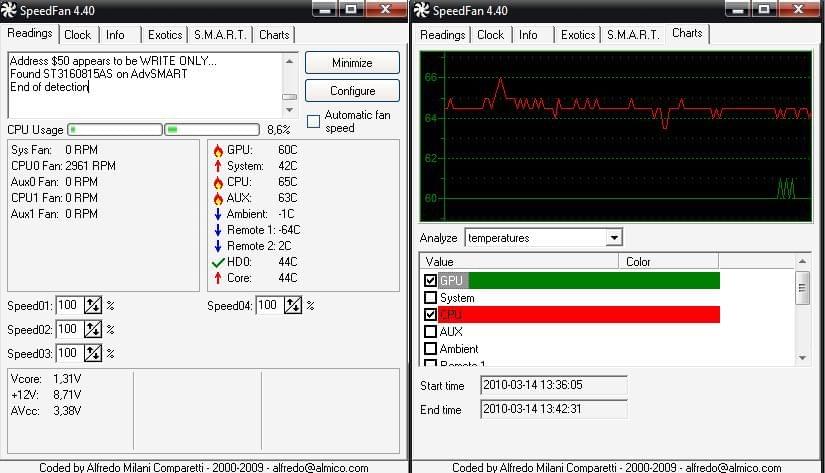
Task: Switch to Readings tab in right window
Action: [x=442, y=35]
